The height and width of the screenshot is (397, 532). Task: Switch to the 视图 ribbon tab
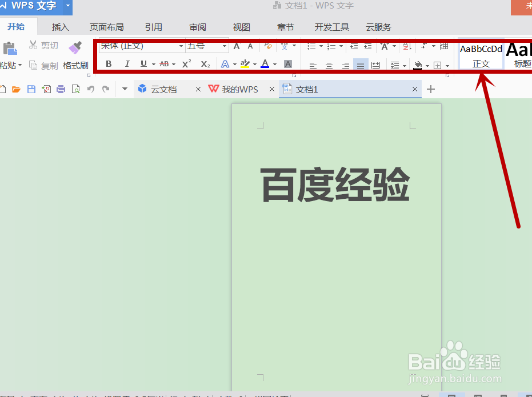[242, 27]
